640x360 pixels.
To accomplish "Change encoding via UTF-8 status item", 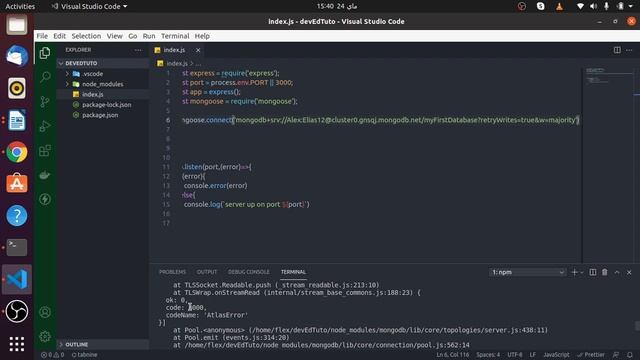I will [515, 355].
